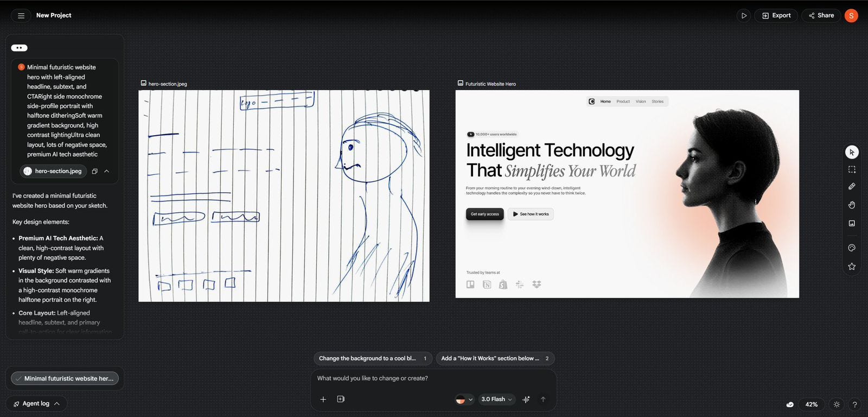Add an attachment with the plus icon
The height and width of the screenshot is (417, 868).
point(323,399)
